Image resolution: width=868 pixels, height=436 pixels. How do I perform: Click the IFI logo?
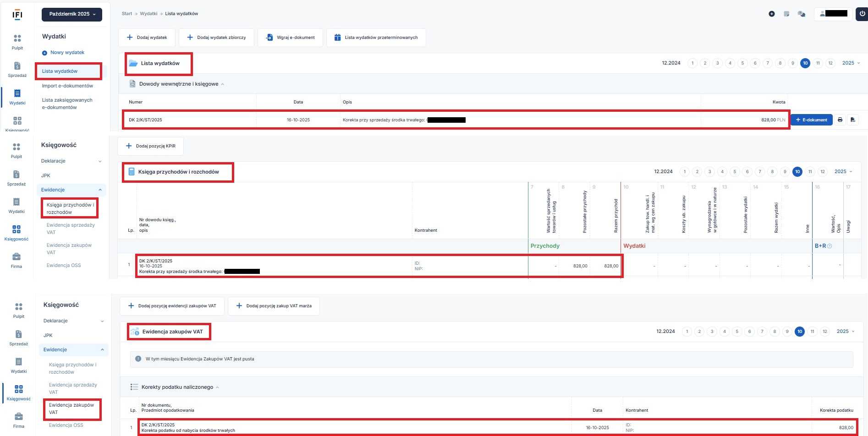[x=17, y=15]
